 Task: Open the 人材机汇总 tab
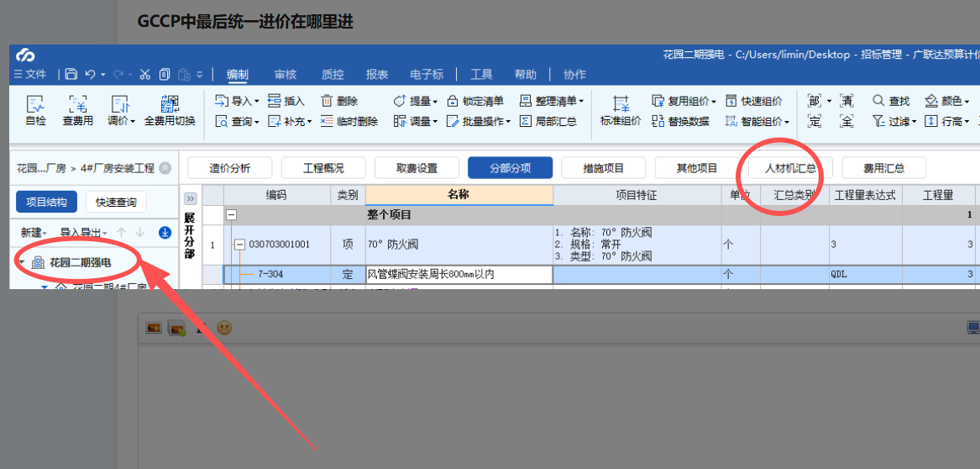click(790, 168)
